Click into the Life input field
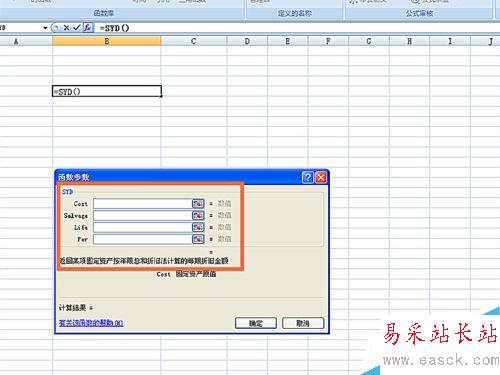Screen dimensions: 500x375 [x=142, y=227]
